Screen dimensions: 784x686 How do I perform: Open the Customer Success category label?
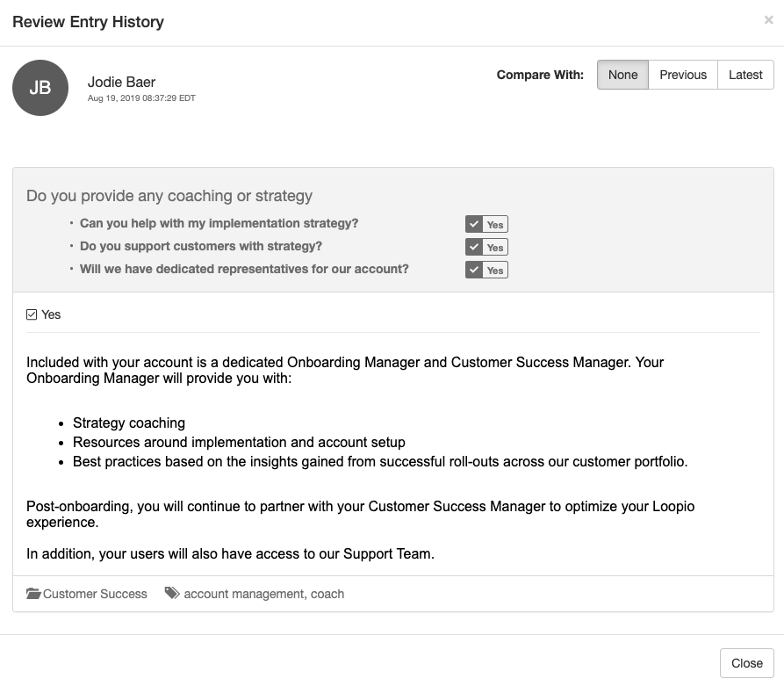95,594
